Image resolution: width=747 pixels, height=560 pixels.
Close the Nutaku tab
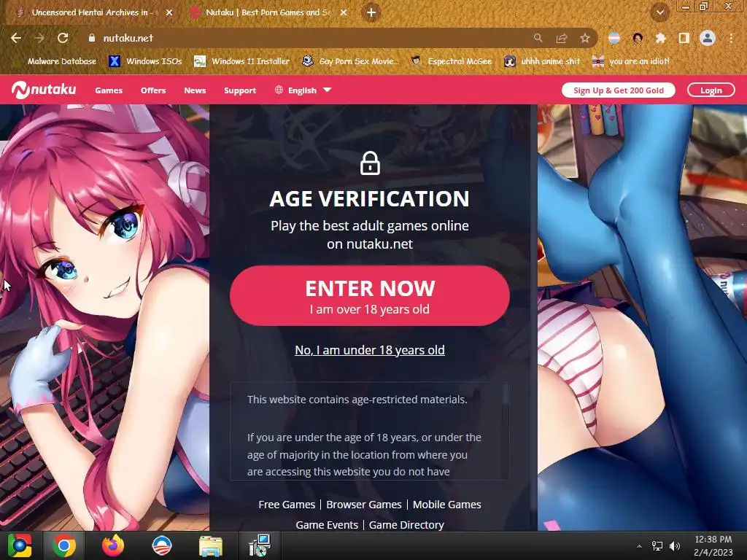344,13
